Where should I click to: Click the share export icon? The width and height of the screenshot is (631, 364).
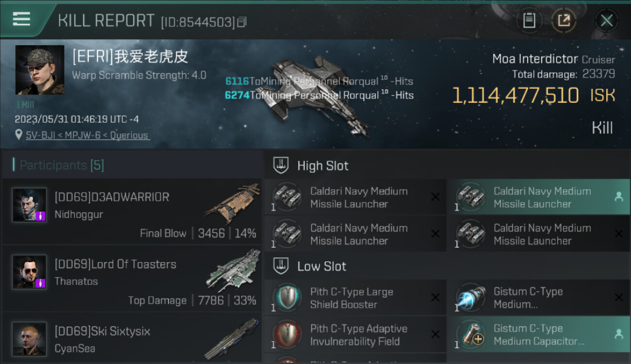[x=564, y=20]
